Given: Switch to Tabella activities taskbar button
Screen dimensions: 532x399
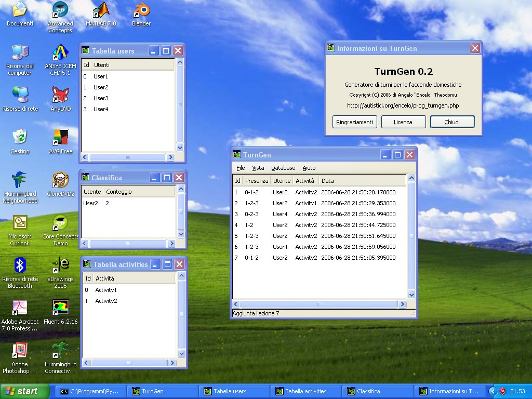Looking at the screenshot, I should click(305, 391).
